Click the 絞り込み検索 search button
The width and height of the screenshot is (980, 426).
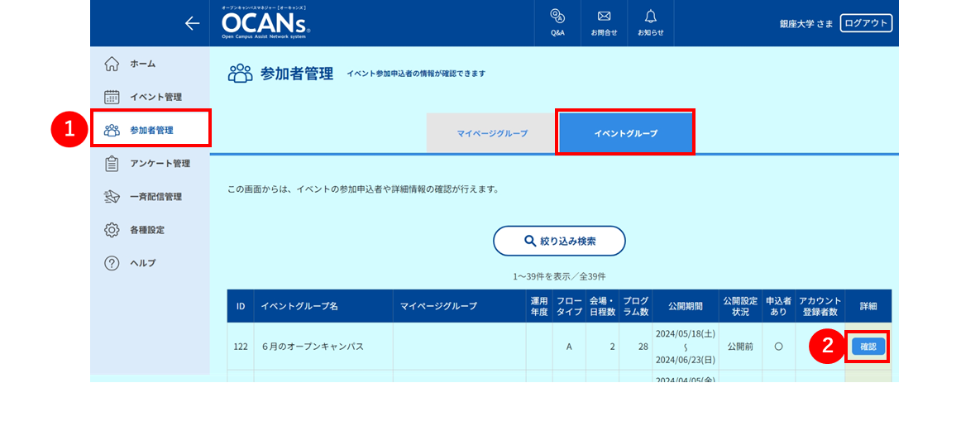point(559,241)
